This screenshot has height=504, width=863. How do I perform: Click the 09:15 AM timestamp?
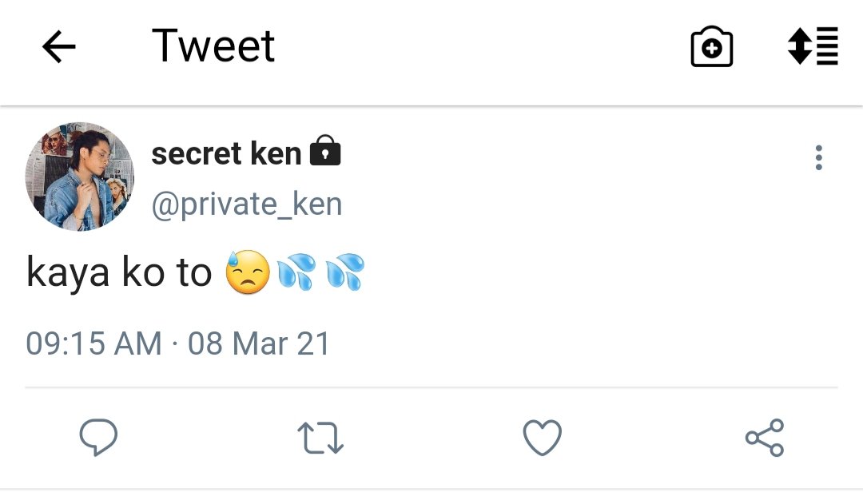tap(94, 344)
